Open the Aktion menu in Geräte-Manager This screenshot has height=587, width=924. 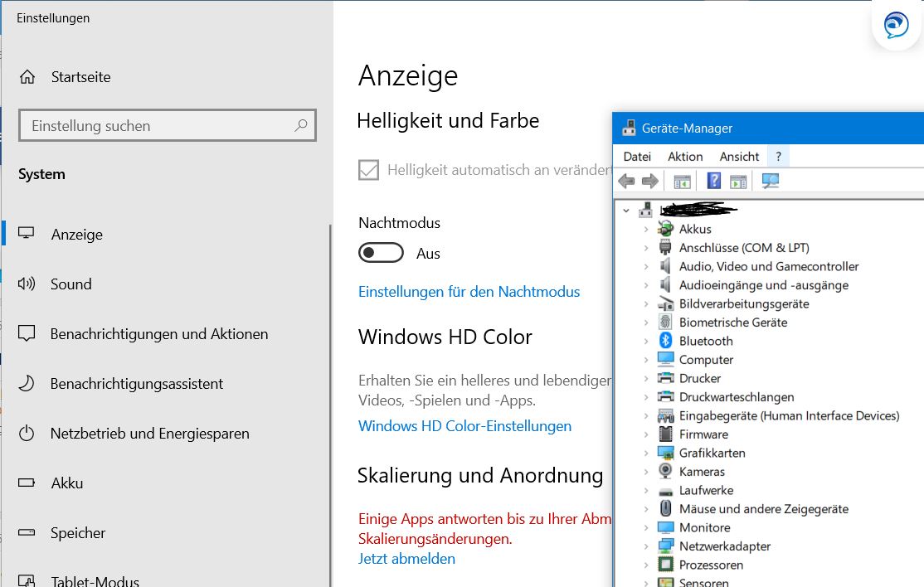click(x=685, y=157)
